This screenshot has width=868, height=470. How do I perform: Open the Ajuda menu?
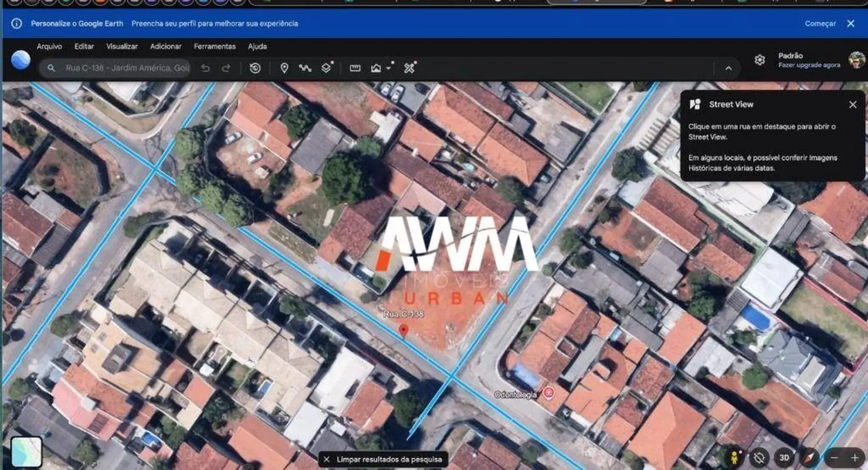257,46
